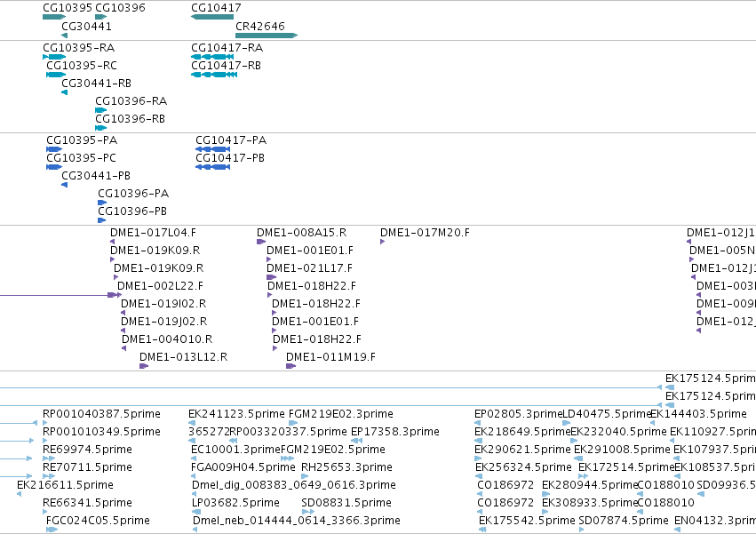Select the CG10395-PC protein label
Viewport: 756px width, 534px height.
[x=81, y=158]
